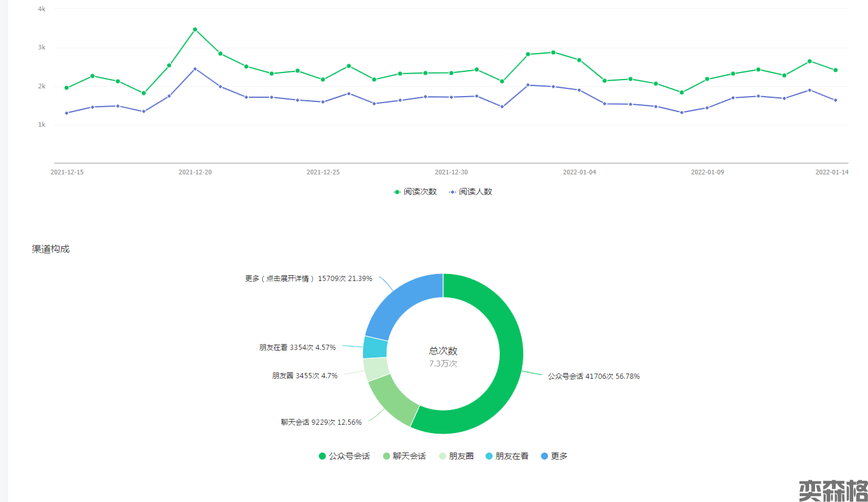Click 朋友在看 3354次 4.57% data label
The height and width of the screenshot is (502, 868).
coord(297,348)
